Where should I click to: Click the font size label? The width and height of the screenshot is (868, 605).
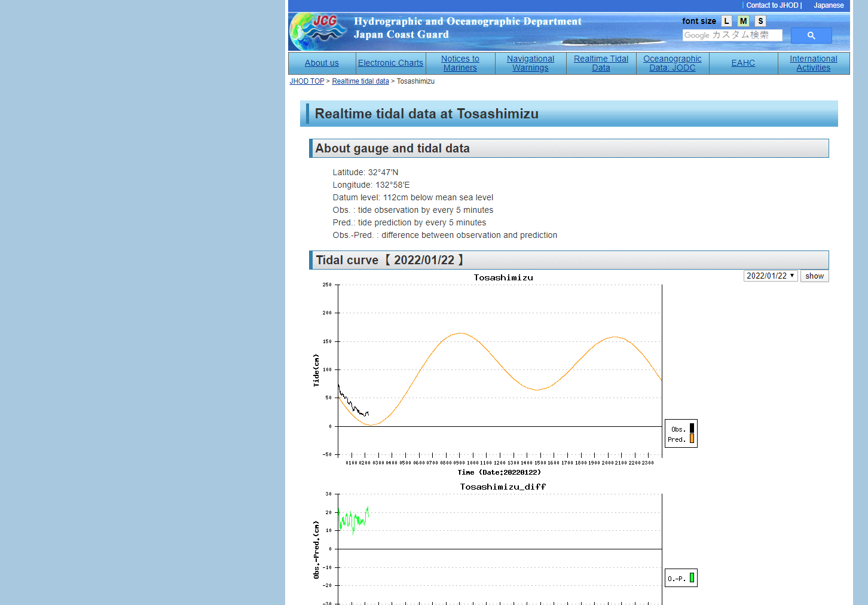699,21
